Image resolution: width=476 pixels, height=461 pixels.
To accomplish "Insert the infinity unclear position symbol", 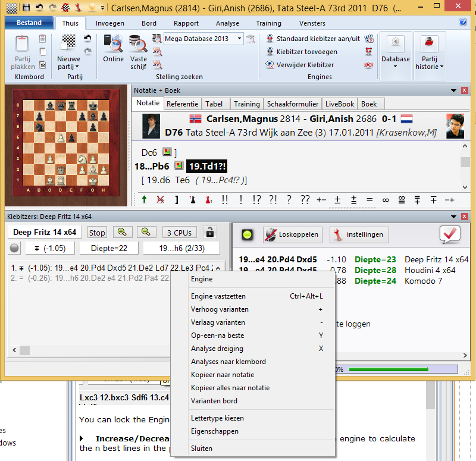I will click(385, 200).
